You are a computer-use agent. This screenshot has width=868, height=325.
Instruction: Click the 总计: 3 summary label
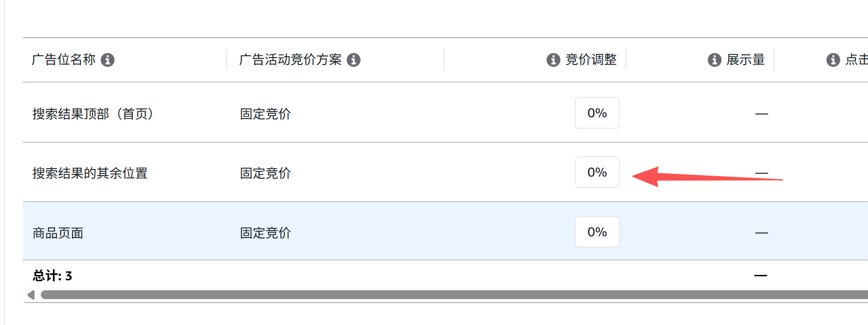[52, 276]
